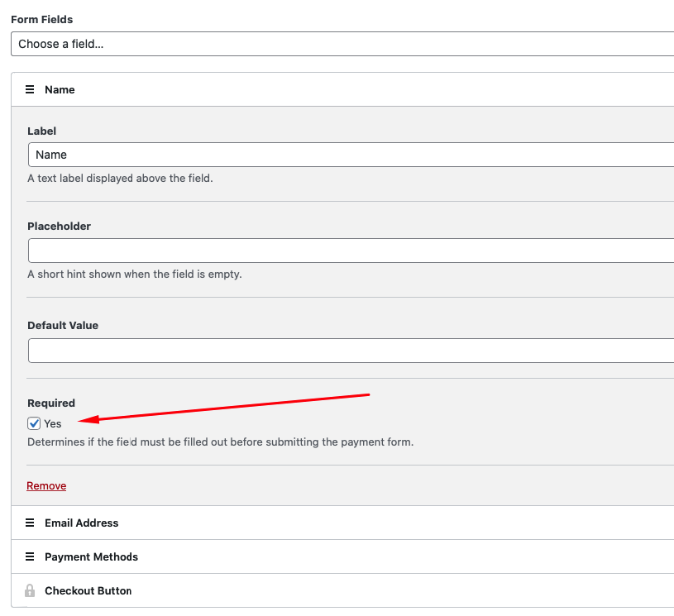The height and width of the screenshot is (616, 674).
Task: Click the red Remove link
Action: 46,485
